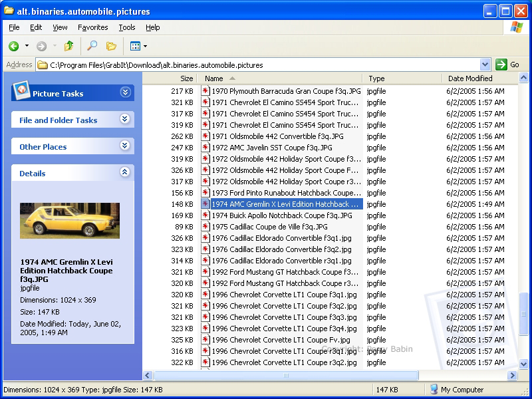Screen dimensions: 532x399
Task: Go up one folder level
Action: [x=69, y=46]
